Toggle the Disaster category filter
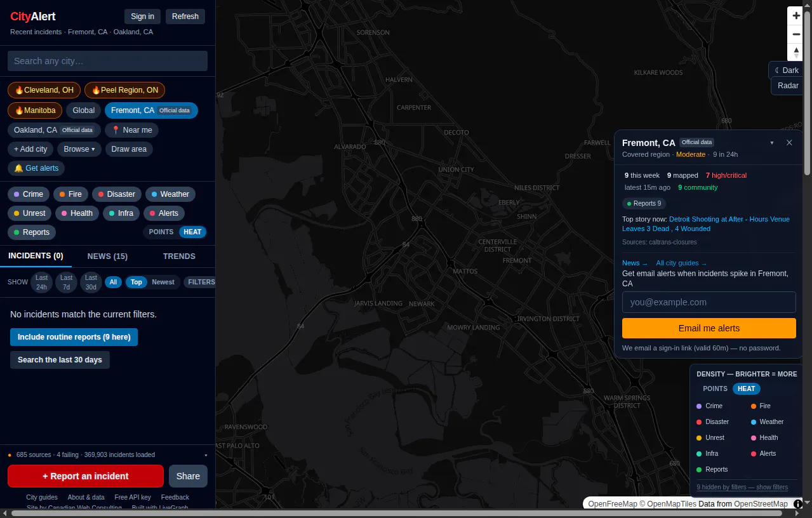 [116, 194]
